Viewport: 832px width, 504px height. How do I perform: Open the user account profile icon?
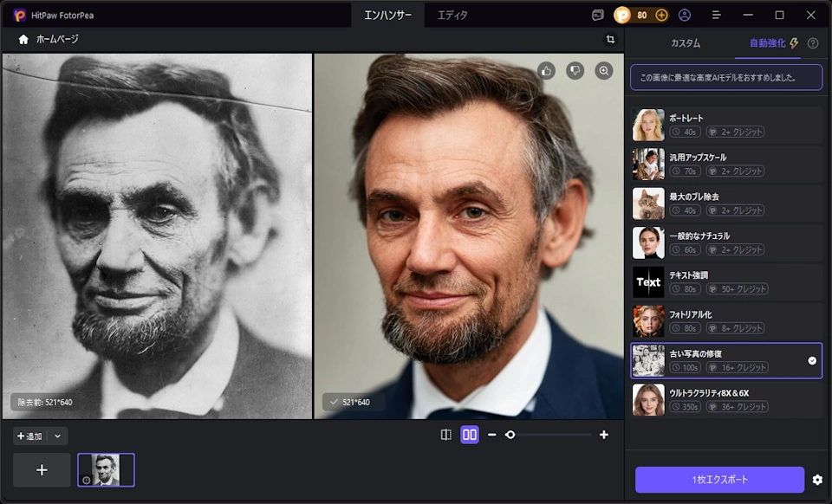685,16
